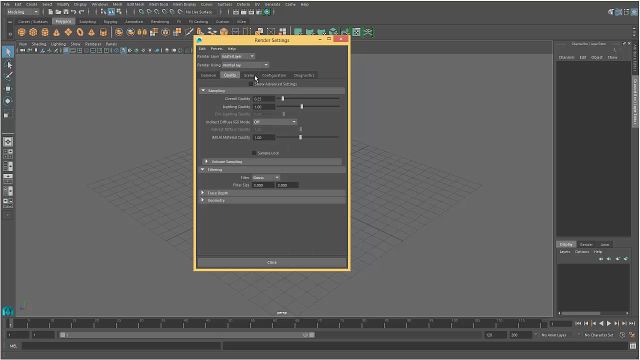This screenshot has width=640, height=360.
Task: Select the Lasso tool in the toolbox
Action: click(8, 64)
